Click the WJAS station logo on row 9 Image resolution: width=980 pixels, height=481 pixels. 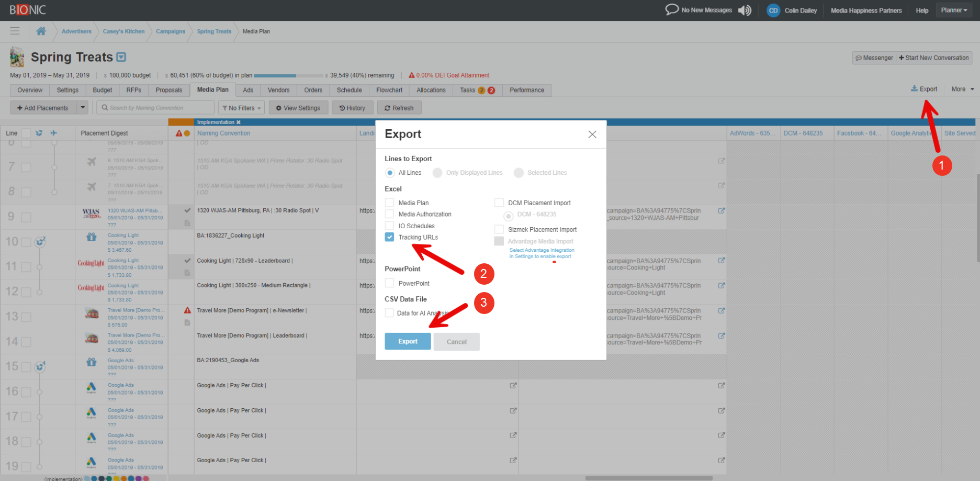[x=92, y=214]
